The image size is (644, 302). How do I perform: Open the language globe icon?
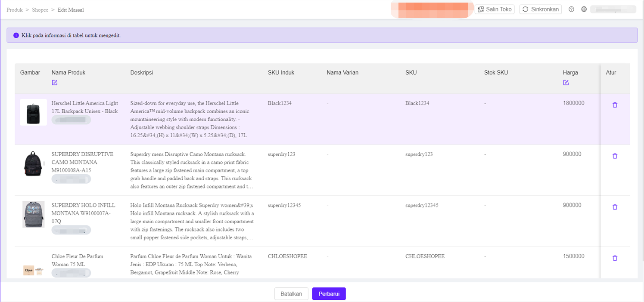tap(584, 9)
